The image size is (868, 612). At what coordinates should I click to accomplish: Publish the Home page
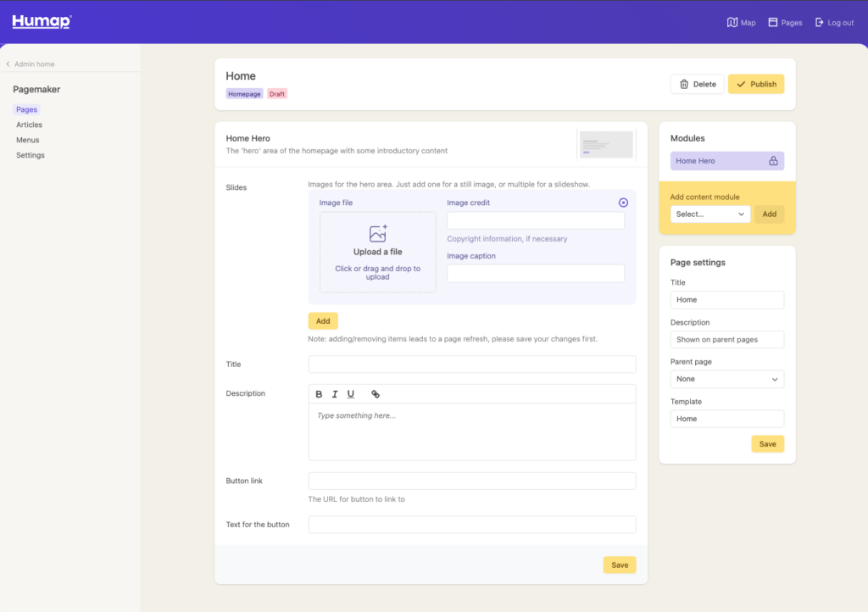coord(755,84)
